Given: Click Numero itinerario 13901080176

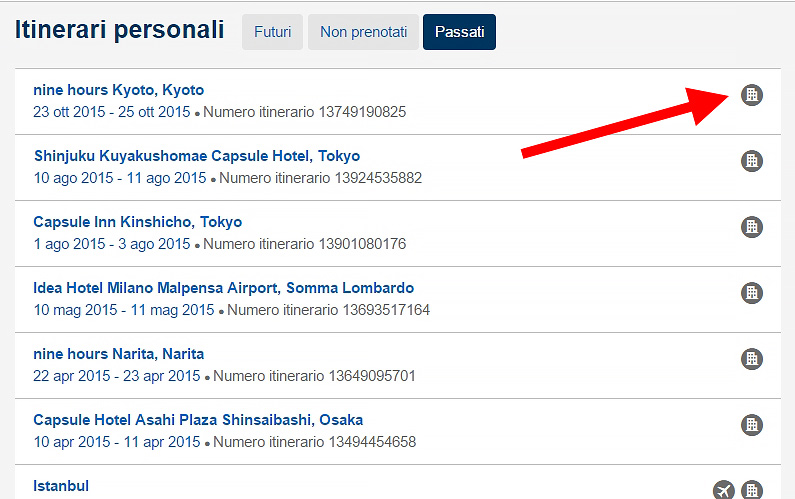Looking at the screenshot, I should 305,244.
